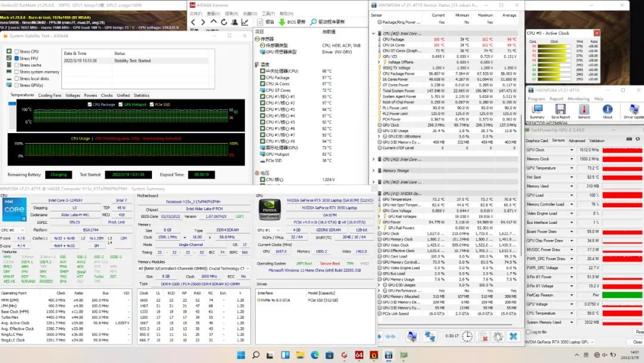
Task: Click the AIDA64 refresh toolbar icon
Action: click(223, 22)
